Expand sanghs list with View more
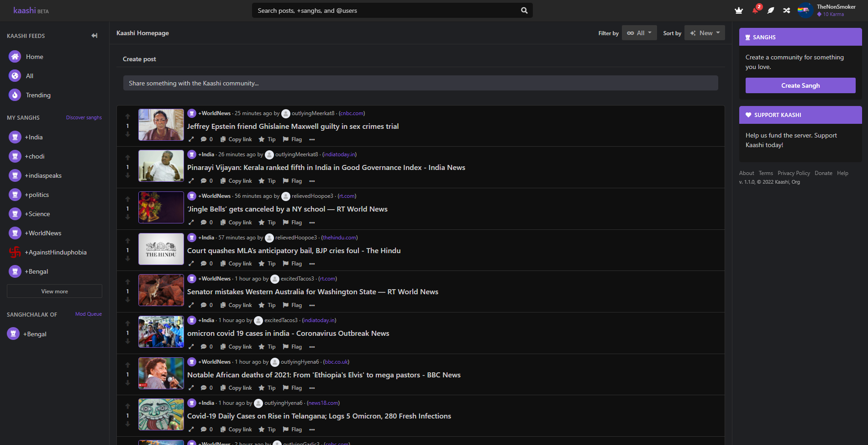Screen dimensions: 868x445 click(54, 291)
